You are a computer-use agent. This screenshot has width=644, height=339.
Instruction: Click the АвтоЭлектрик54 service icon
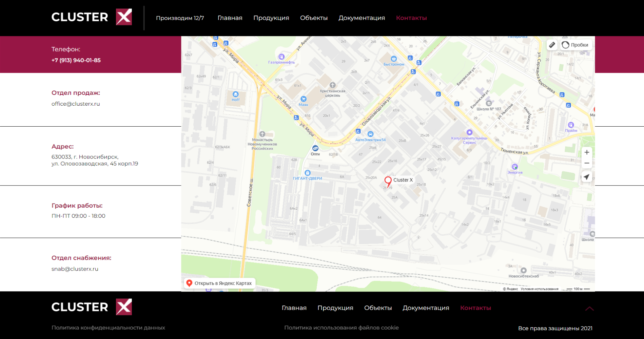click(x=370, y=134)
